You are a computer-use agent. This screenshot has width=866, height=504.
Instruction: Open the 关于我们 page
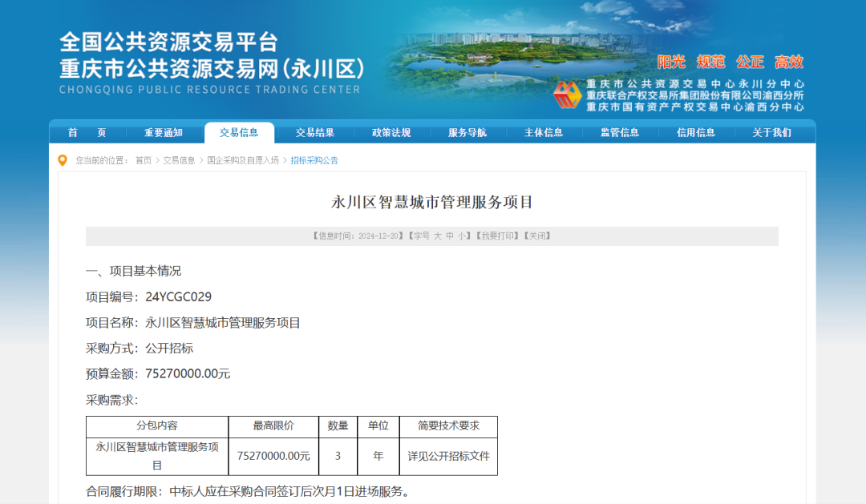pos(771,133)
